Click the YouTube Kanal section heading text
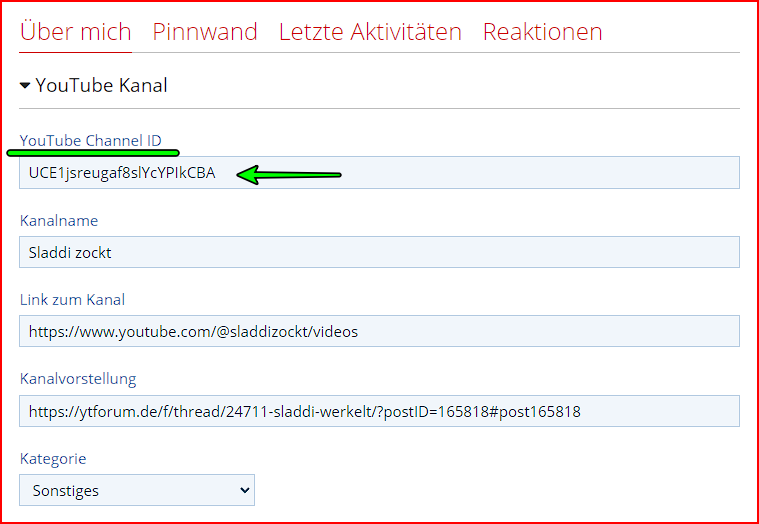Image resolution: width=759 pixels, height=524 pixels. click(101, 86)
